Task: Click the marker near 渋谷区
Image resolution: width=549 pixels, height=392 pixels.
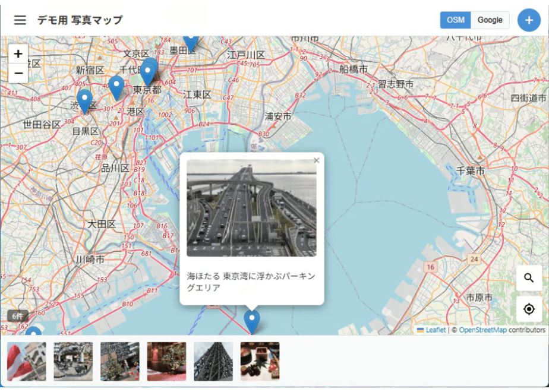Action: click(84, 102)
